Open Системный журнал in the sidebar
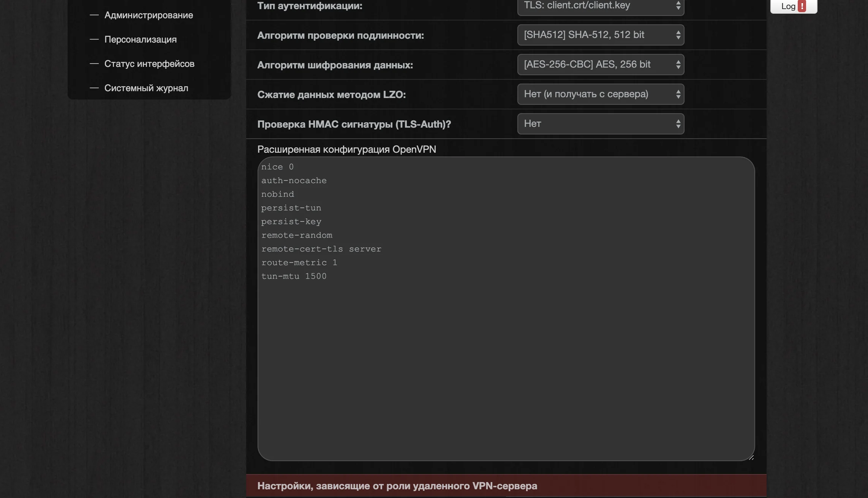Image resolution: width=868 pixels, height=498 pixels. [146, 88]
